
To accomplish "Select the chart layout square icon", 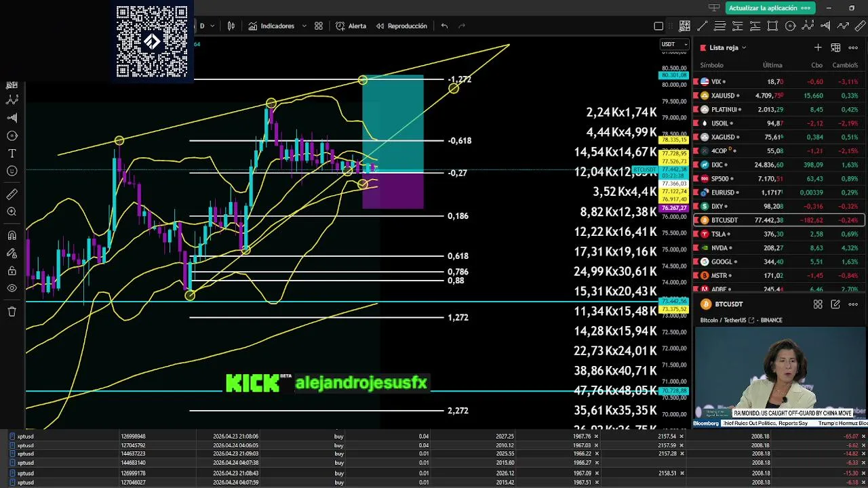I will pyautogui.click(x=658, y=26).
